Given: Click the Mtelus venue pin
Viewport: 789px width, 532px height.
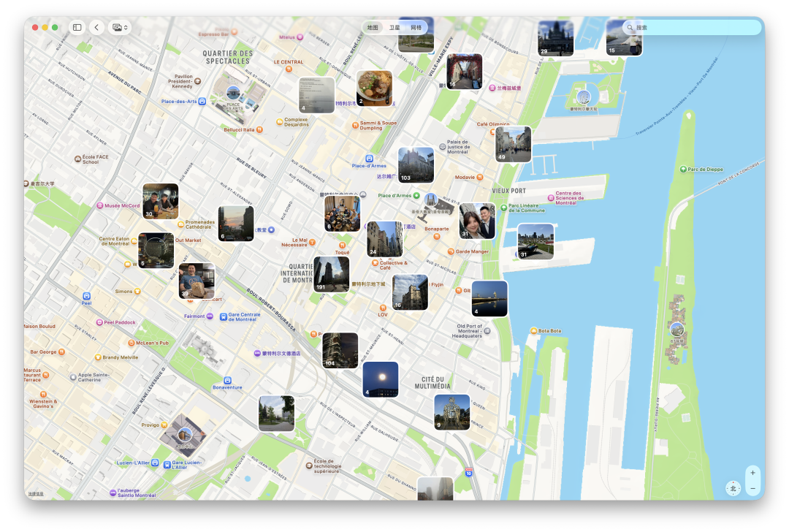Looking at the screenshot, I should 300,37.
